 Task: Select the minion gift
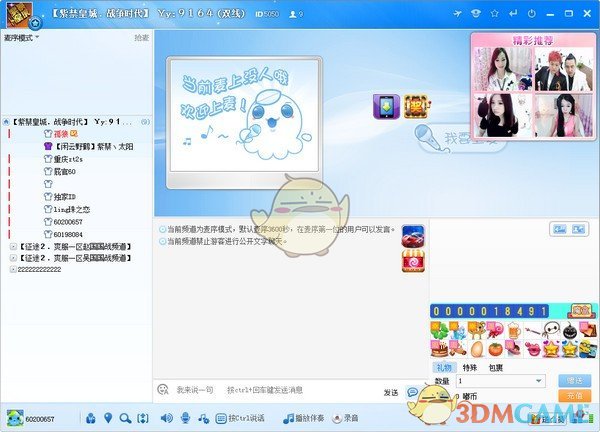point(588,349)
